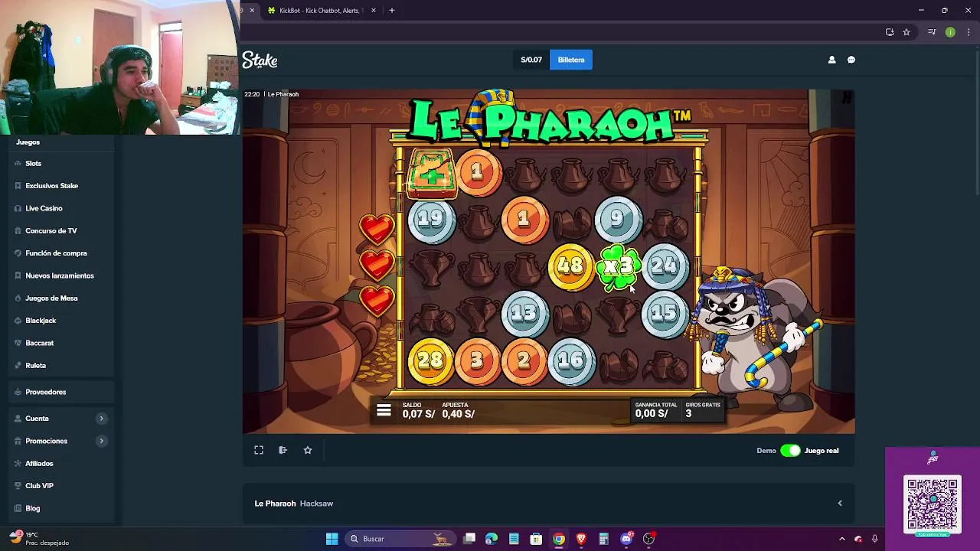
Task: Click the silver 24 coin
Action: 664,266
